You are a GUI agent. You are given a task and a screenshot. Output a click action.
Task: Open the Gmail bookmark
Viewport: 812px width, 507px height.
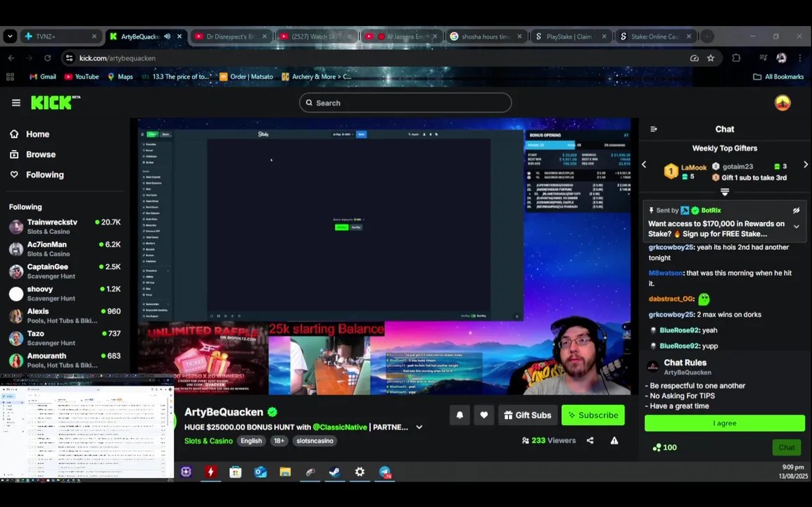pos(42,77)
